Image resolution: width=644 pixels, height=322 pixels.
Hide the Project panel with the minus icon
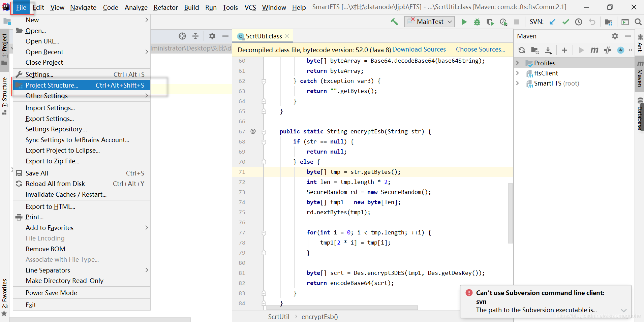coord(225,36)
